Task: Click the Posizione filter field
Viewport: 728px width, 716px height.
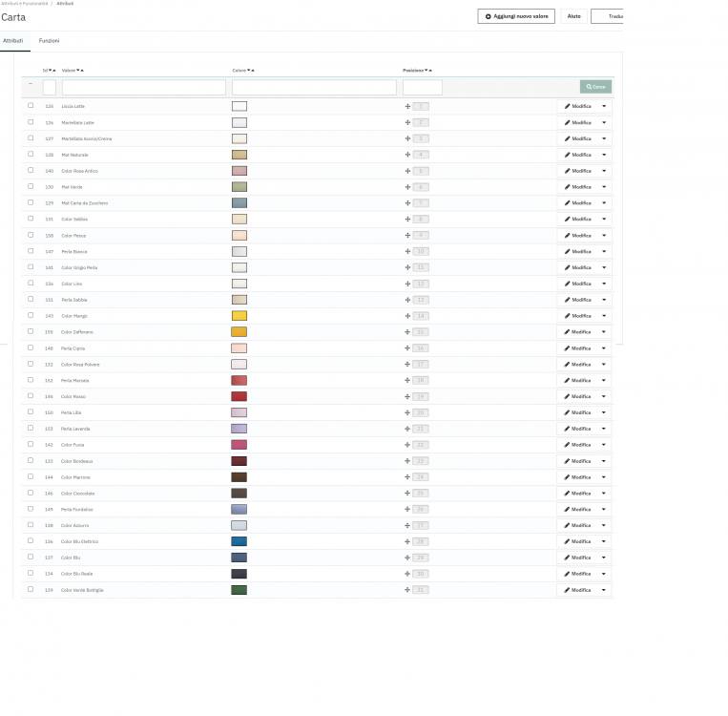Action: (x=423, y=87)
